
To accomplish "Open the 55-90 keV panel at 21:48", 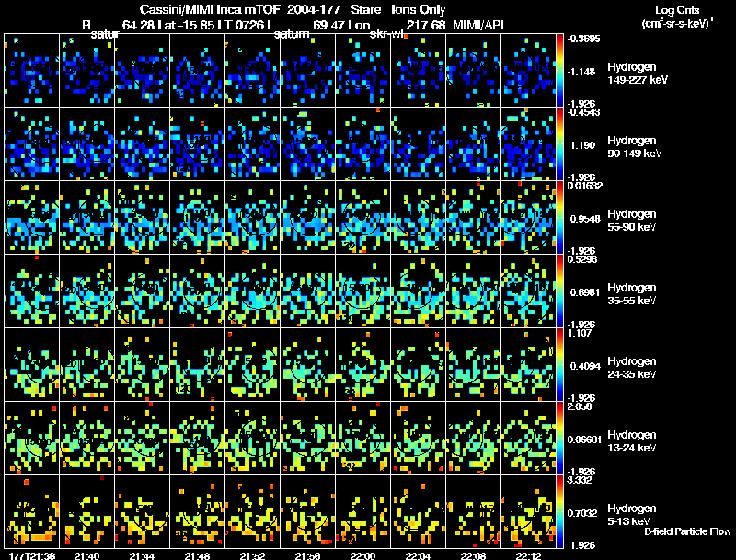I will pyautogui.click(x=197, y=217).
